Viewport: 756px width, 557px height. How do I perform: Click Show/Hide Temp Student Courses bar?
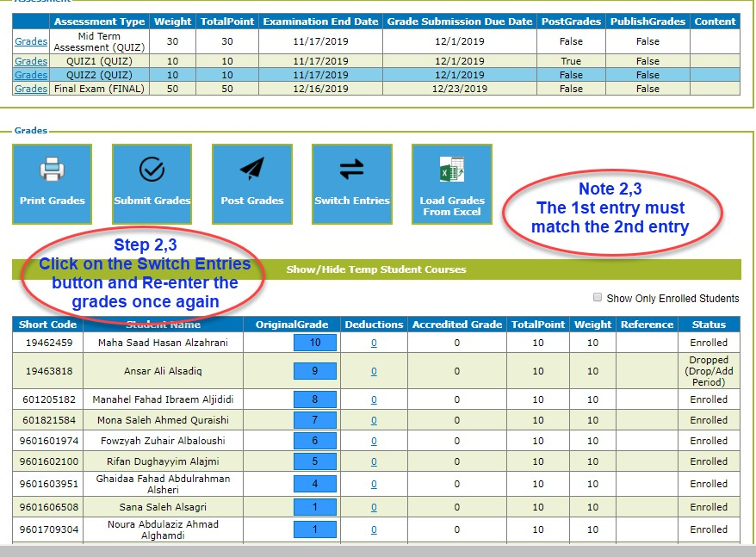[x=376, y=269]
